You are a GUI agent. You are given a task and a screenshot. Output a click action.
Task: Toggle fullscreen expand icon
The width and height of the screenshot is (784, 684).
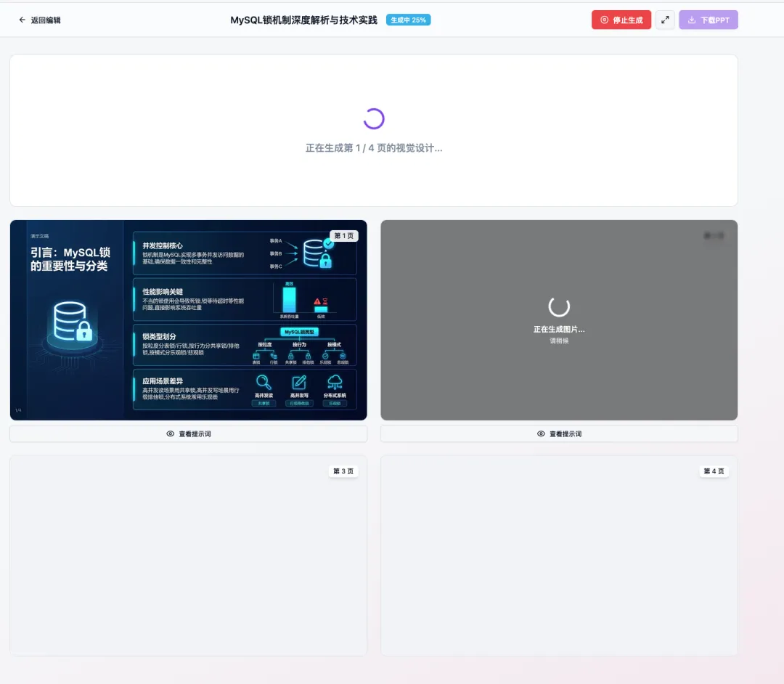pos(665,20)
